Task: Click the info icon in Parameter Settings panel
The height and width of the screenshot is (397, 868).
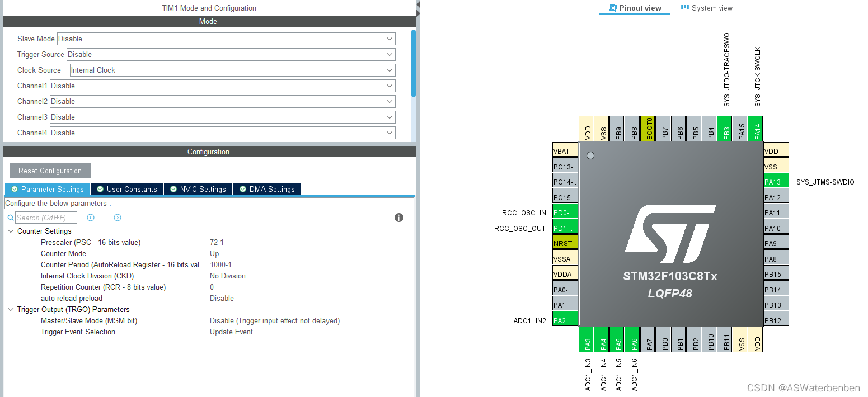Action: [x=398, y=218]
